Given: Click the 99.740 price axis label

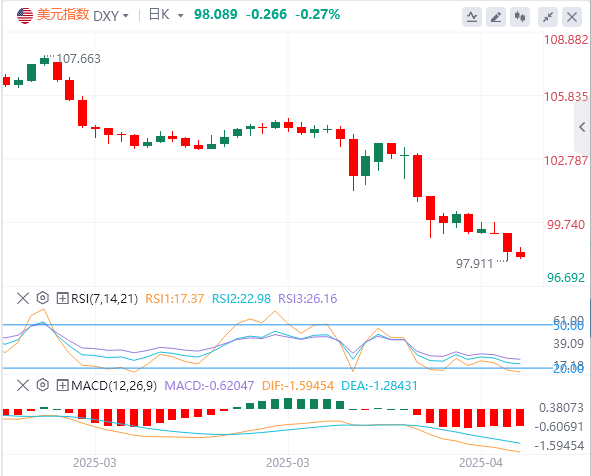Looking at the screenshot, I should (x=566, y=225).
